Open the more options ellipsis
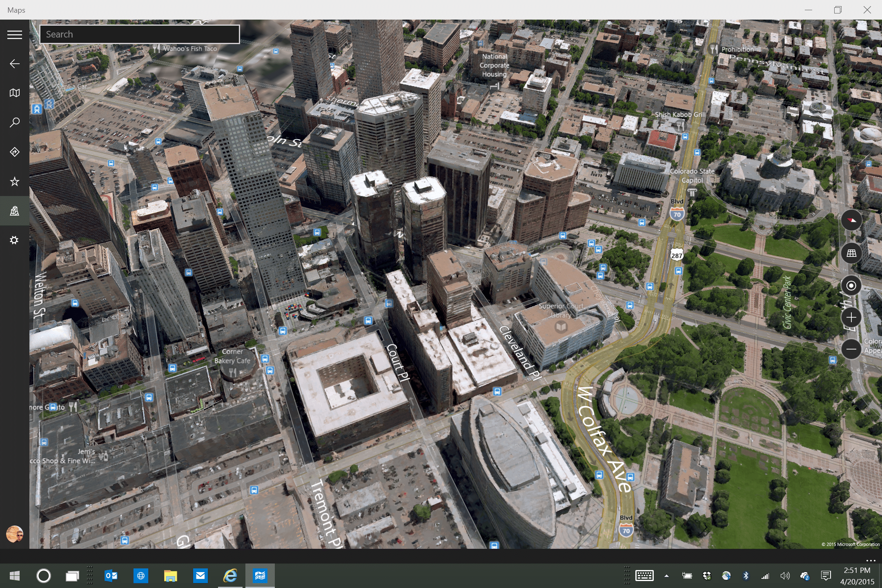 click(x=870, y=560)
